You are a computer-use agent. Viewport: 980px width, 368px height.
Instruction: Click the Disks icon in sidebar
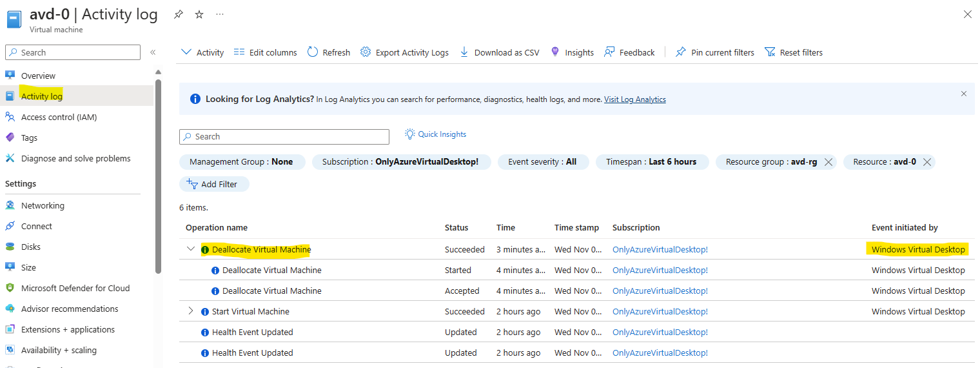tap(10, 247)
